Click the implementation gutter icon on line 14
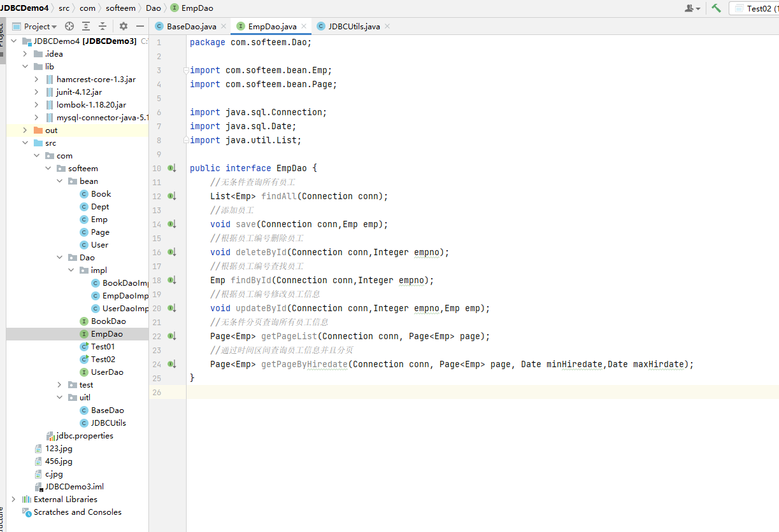Viewport: 779px width, 532px height. 171,224
